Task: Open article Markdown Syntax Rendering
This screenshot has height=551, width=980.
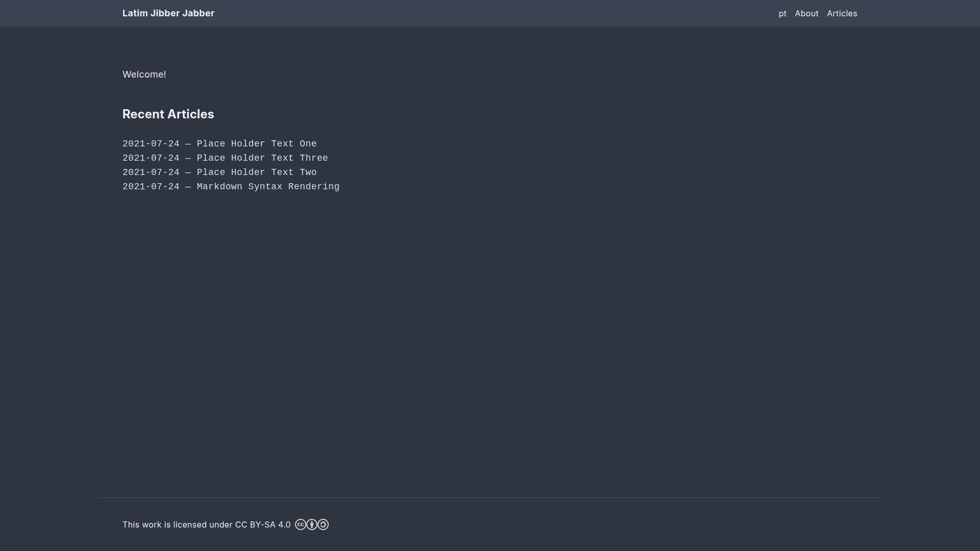Action: 268,187
